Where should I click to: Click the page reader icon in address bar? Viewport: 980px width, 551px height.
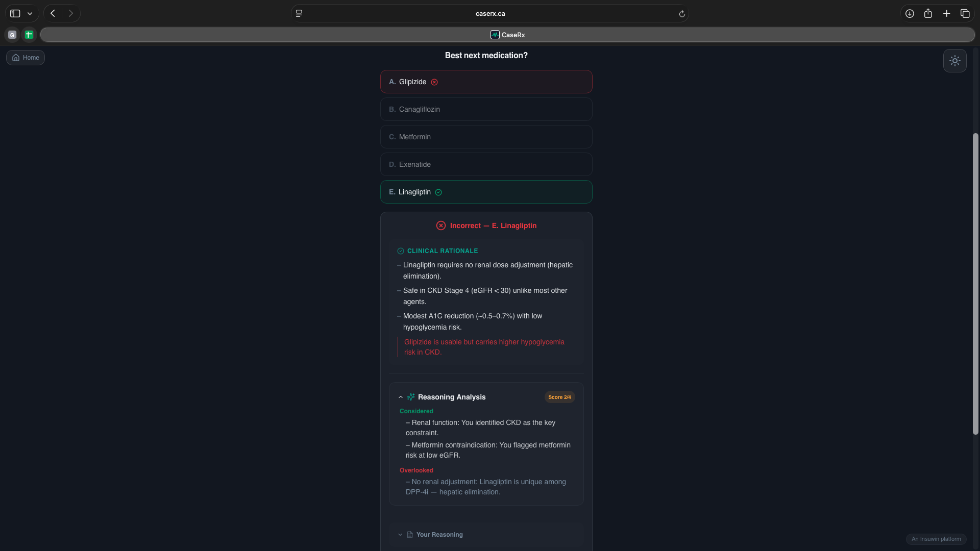pos(299,13)
